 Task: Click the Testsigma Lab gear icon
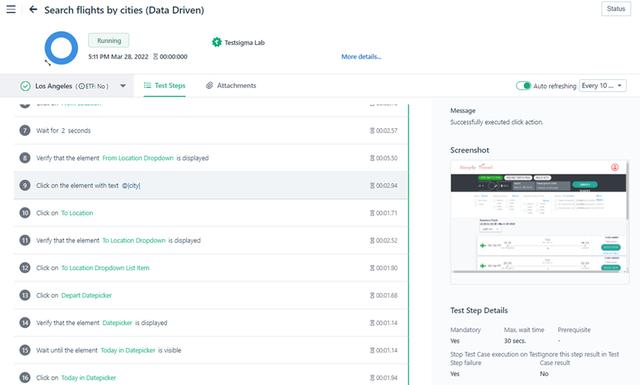(x=217, y=42)
